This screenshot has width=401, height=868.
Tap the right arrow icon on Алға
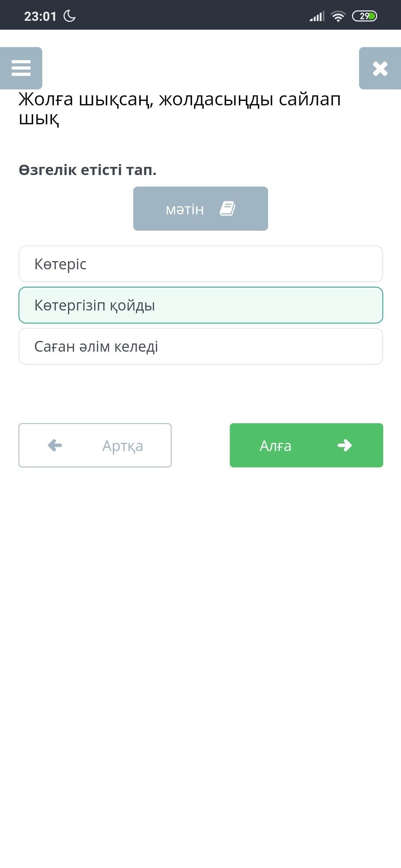345,445
